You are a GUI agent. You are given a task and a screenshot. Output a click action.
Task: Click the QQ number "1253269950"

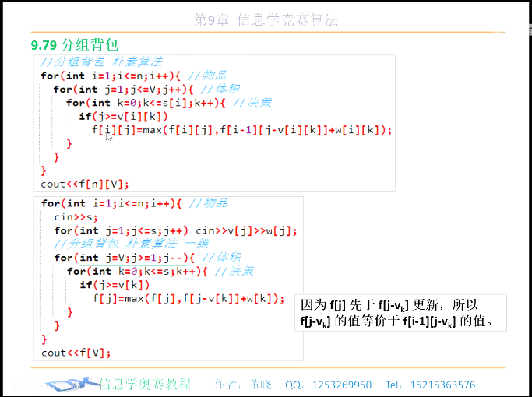tap(342, 385)
